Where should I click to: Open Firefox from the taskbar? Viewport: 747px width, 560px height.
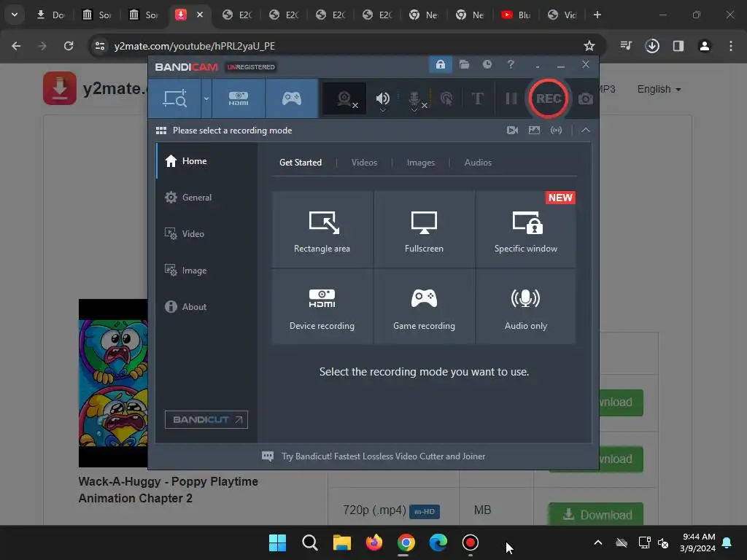(374, 542)
